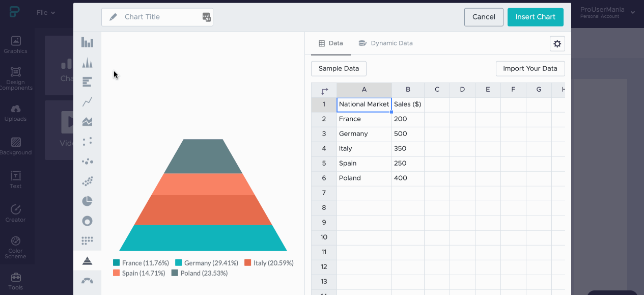Viewport: 644px width, 295px height.
Task: Click the dark orange pyramid segment
Action: coord(203,210)
